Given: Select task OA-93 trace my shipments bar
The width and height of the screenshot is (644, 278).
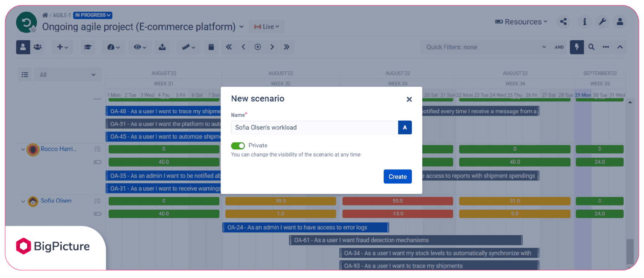Looking at the screenshot, I should click(x=439, y=265).
